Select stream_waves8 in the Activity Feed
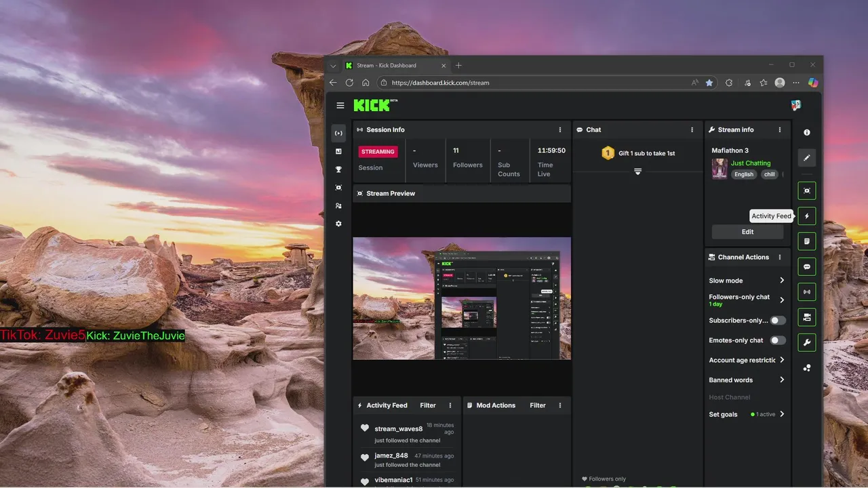The height and width of the screenshot is (488, 868). pyautogui.click(x=399, y=429)
